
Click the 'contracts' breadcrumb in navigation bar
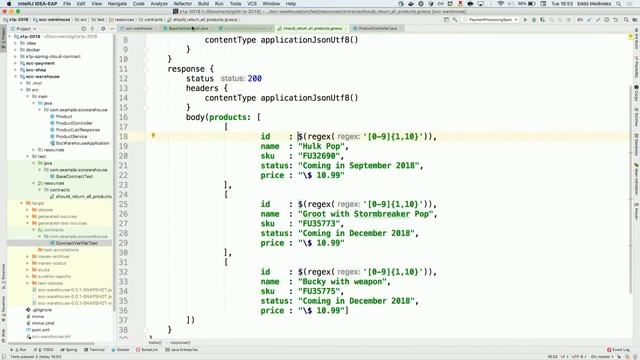(151, 20)
